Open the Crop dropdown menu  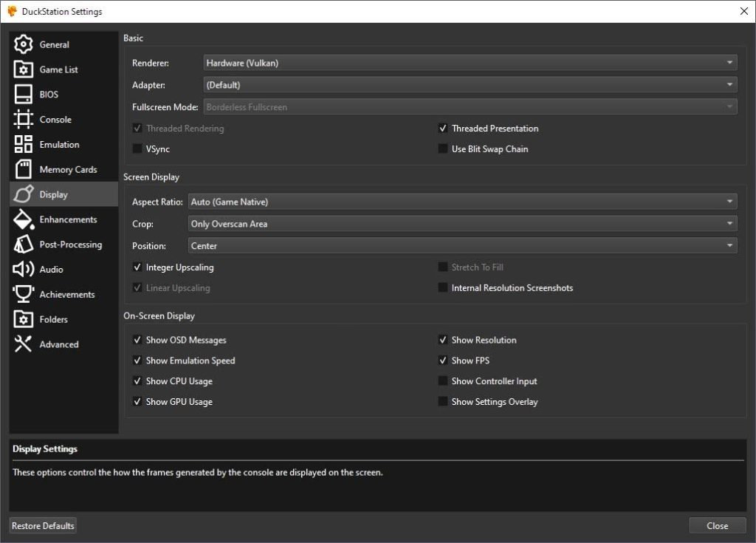click(x=462, y=224)
